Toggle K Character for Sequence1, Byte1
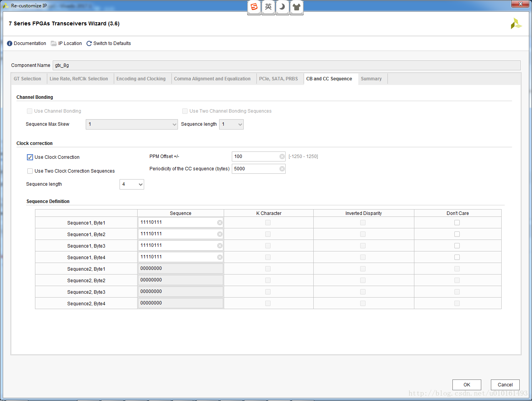532x401 pixels. [x=268, y=223]
